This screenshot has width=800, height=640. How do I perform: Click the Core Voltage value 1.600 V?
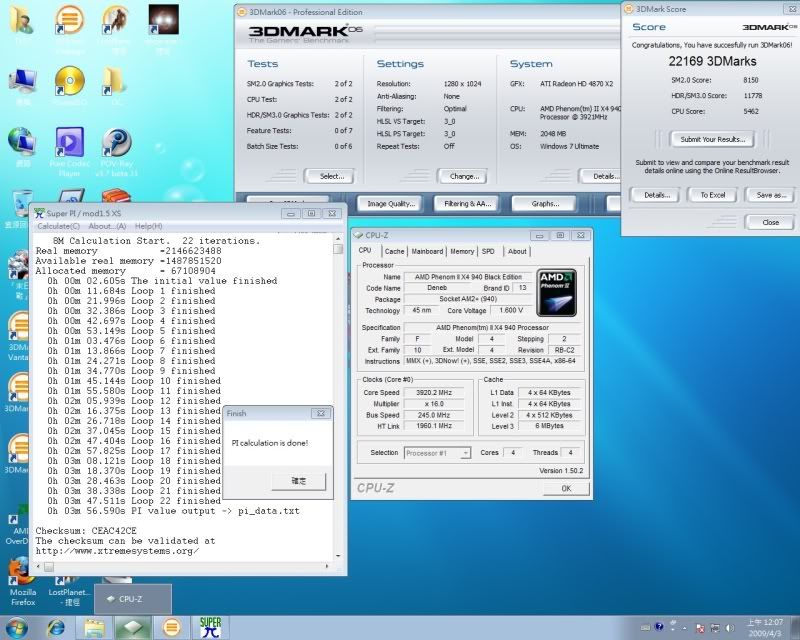511,310
